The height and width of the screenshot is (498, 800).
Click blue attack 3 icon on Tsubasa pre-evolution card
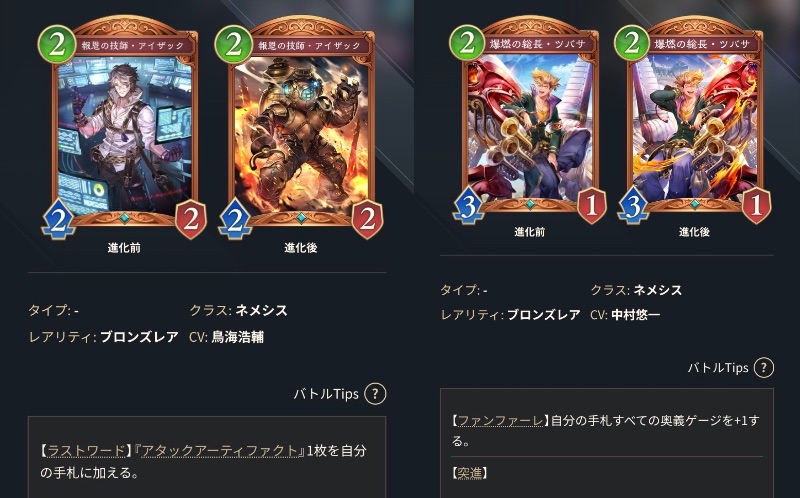(468, 207)
